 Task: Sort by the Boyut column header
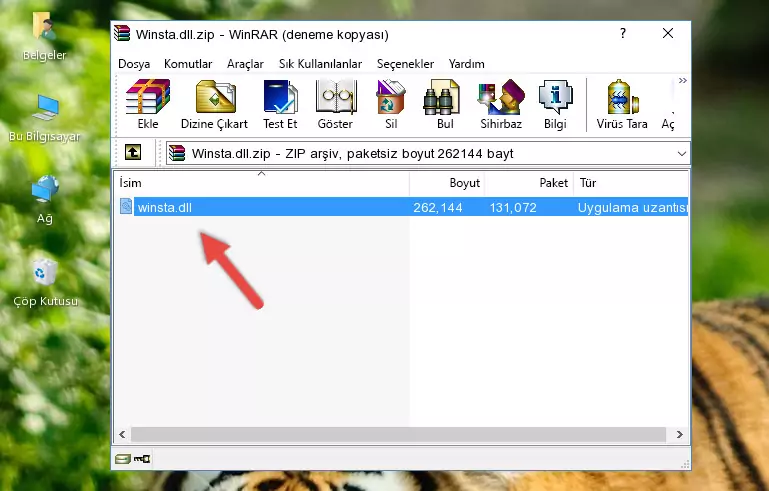(447, 183)
